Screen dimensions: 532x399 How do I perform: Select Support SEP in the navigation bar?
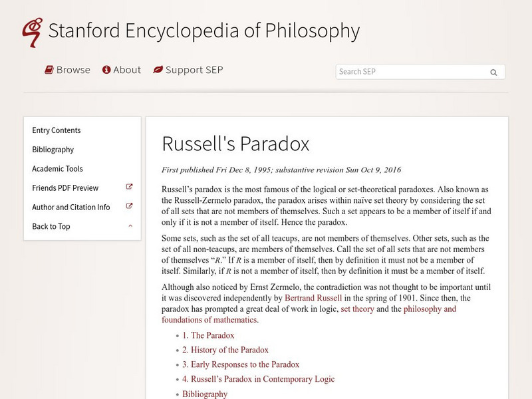pos(194,70)
